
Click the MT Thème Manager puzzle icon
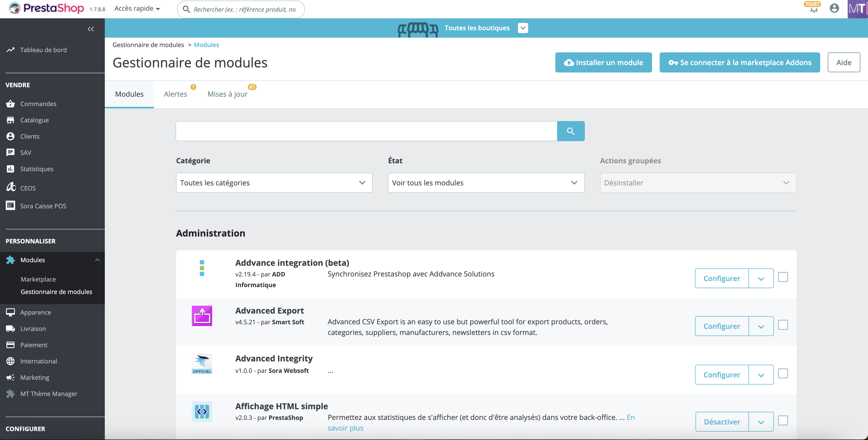point(10,393)
